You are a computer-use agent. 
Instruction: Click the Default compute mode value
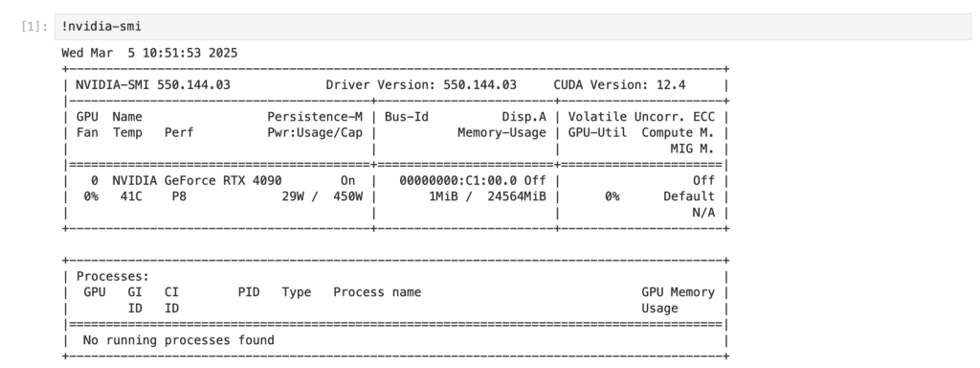click(689, 196)
